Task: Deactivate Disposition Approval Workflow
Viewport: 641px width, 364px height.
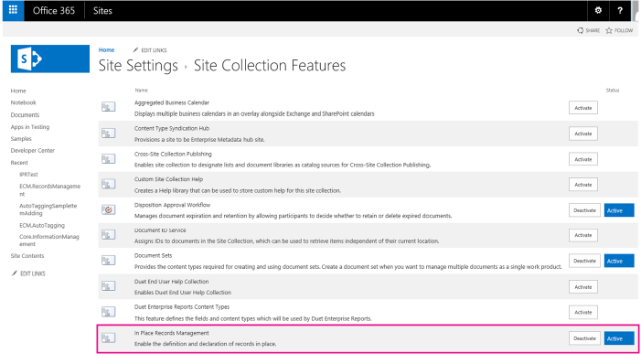Action: pos(584,210)
